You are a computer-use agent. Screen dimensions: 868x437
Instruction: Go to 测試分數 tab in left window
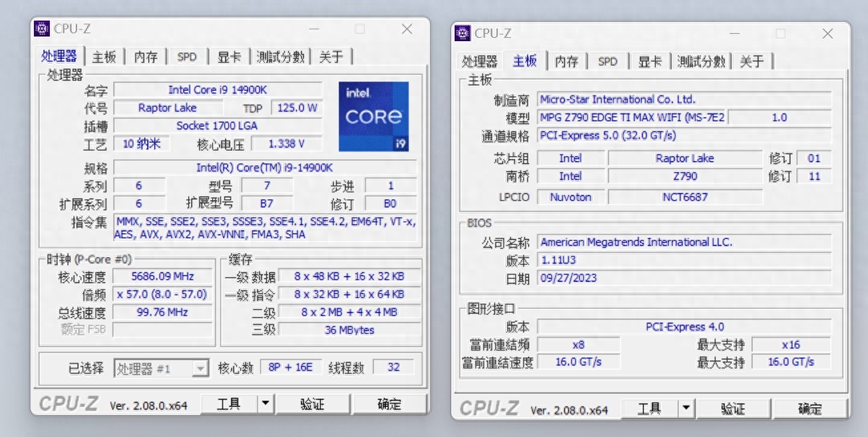point(280,57)
